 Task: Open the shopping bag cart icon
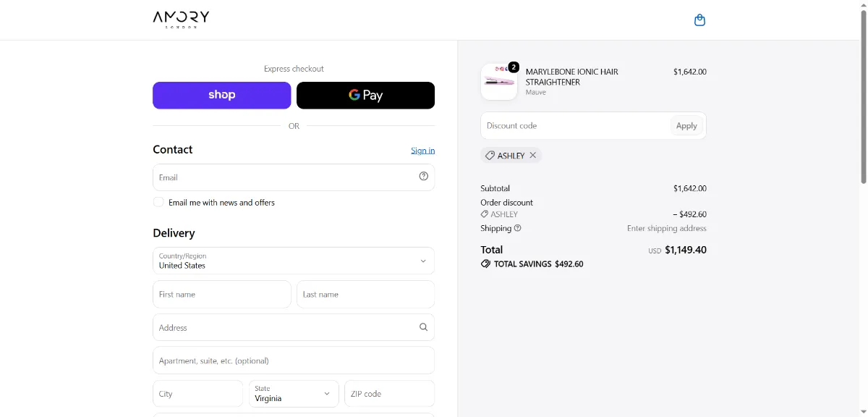pos(699,20)
